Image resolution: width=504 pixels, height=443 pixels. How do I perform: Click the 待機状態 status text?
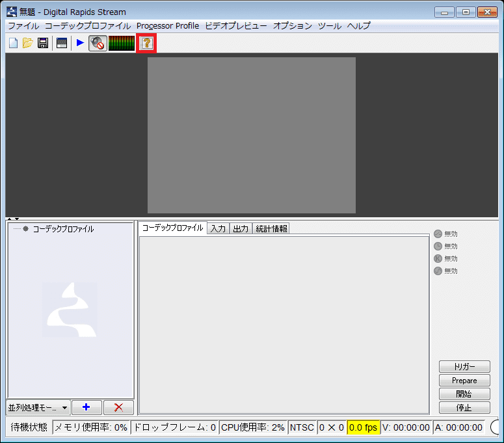tap(29, 427)
